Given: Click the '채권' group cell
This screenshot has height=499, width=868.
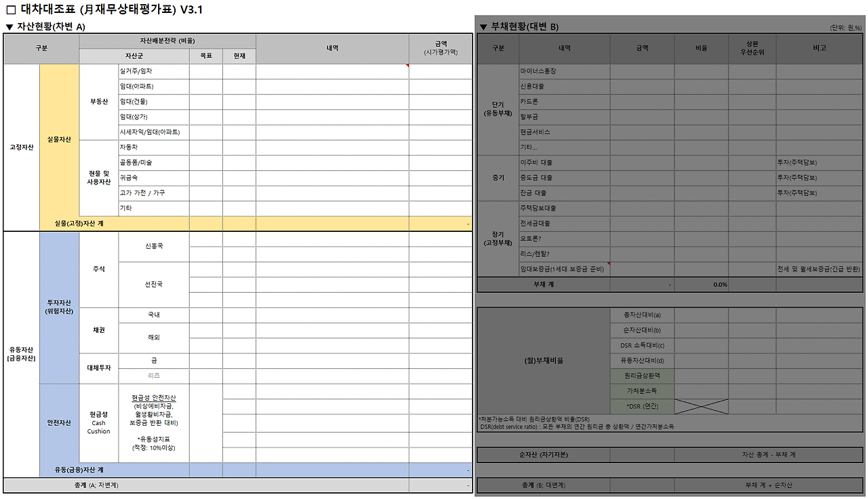Looking at the screenshot, I should [x=99, y=330].
